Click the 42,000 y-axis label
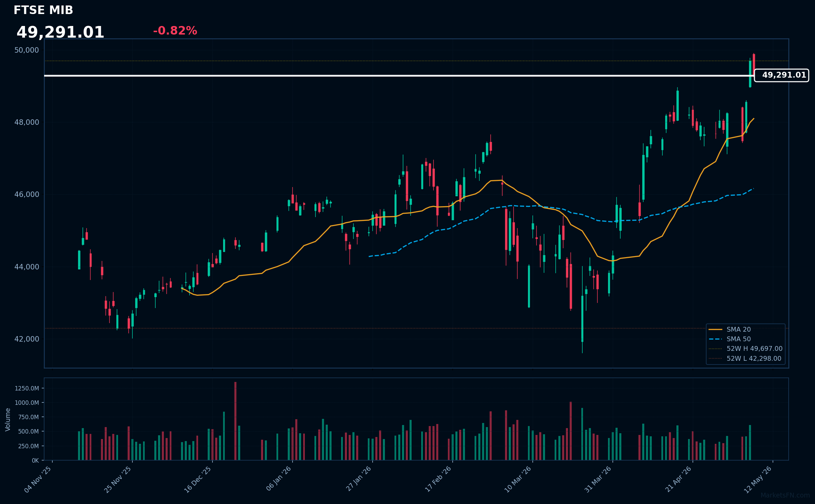 tap(27, 339)
